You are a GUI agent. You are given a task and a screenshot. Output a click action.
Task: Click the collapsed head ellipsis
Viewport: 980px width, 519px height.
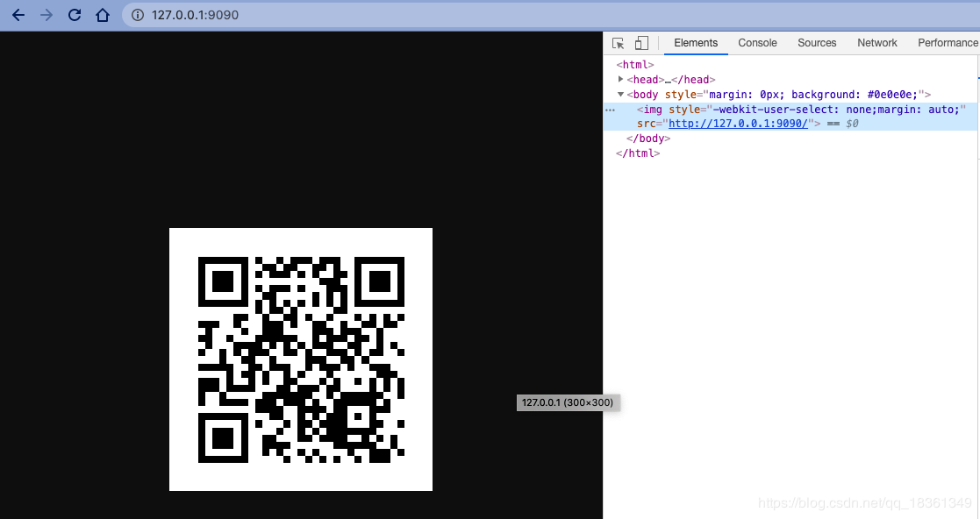668,80
